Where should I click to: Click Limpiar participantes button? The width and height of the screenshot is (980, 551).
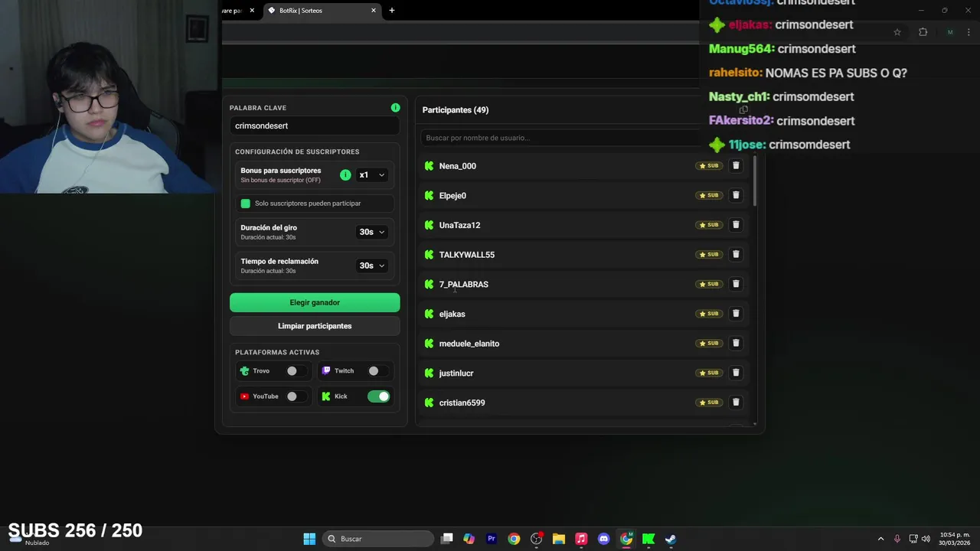pos(315,326)
